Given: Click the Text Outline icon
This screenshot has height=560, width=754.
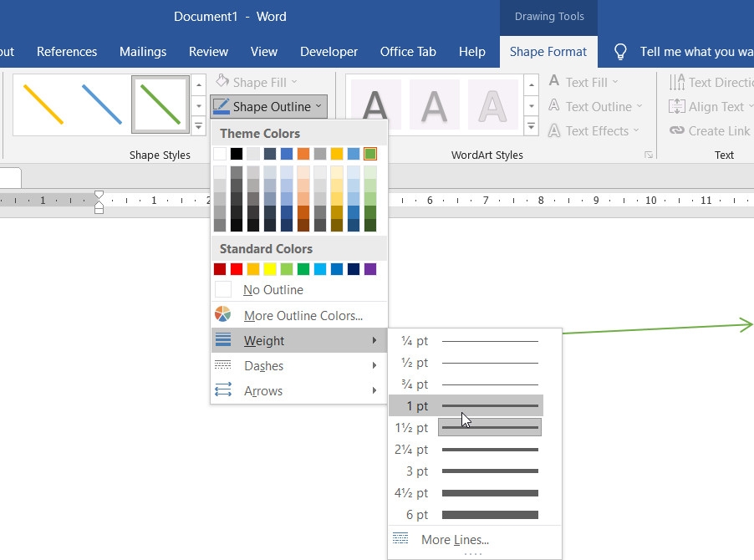Looking at the screenshot, I should [554, 106].
